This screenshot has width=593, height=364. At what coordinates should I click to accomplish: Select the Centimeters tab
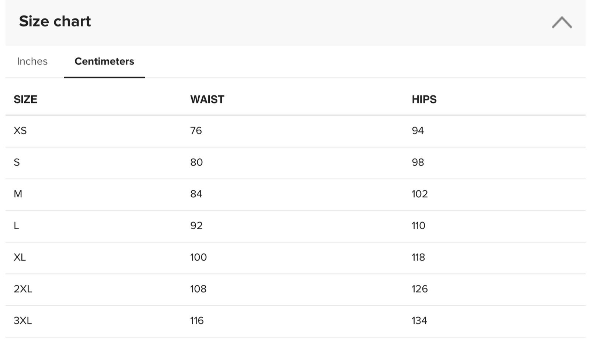point(104,61)
